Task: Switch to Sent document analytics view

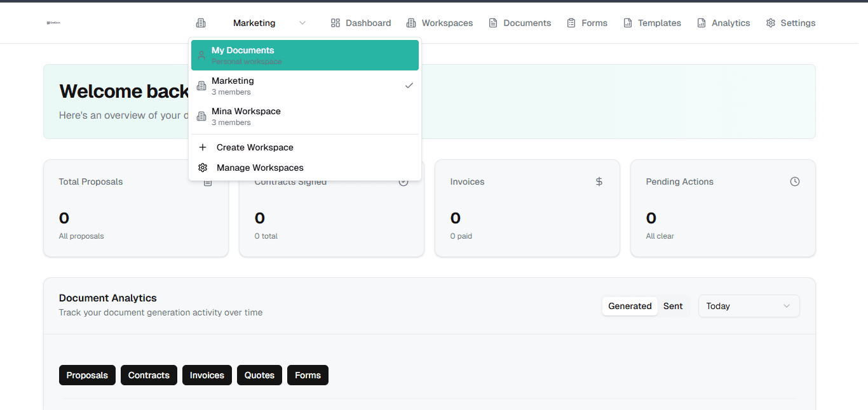Action: tap(673, 305)
